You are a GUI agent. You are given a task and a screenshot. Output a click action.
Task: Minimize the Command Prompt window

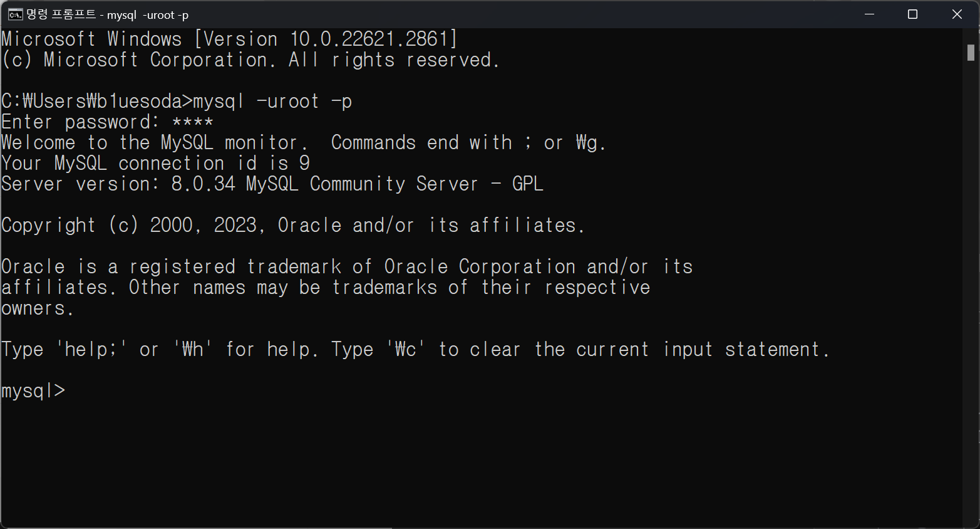coord(869,14)
